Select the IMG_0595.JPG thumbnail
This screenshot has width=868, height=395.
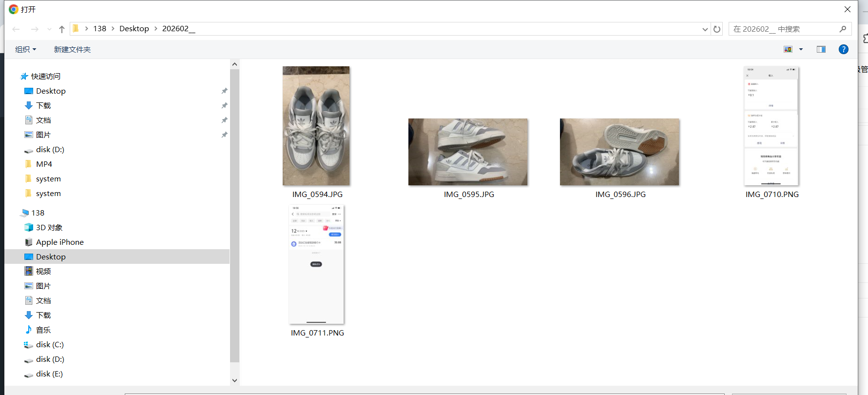point(468,152)
